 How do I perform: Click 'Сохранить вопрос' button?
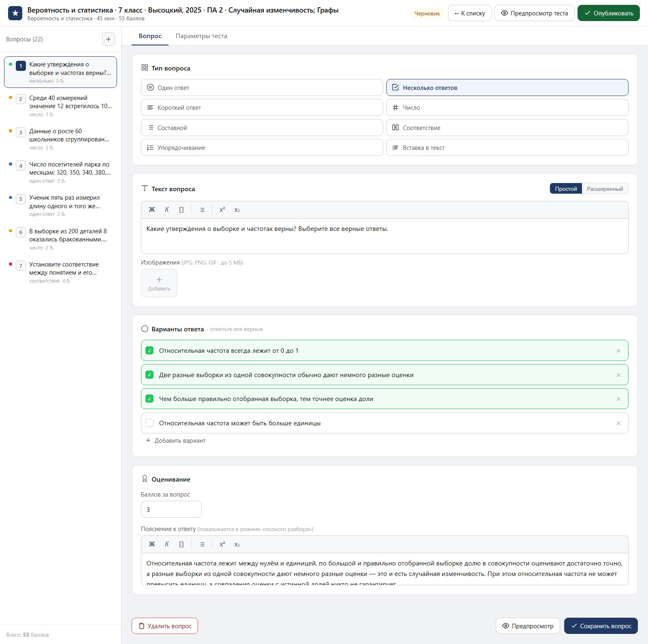[601, 626]
